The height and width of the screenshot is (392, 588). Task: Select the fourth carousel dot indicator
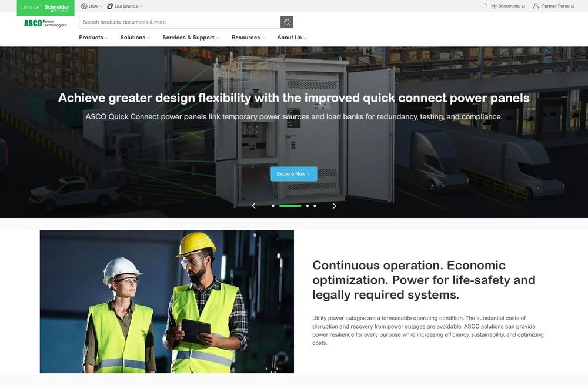pos(315,206)
